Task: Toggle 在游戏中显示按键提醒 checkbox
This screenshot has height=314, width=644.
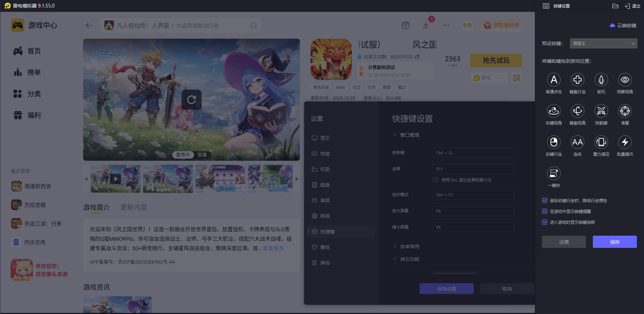Action: coord(545,211)
